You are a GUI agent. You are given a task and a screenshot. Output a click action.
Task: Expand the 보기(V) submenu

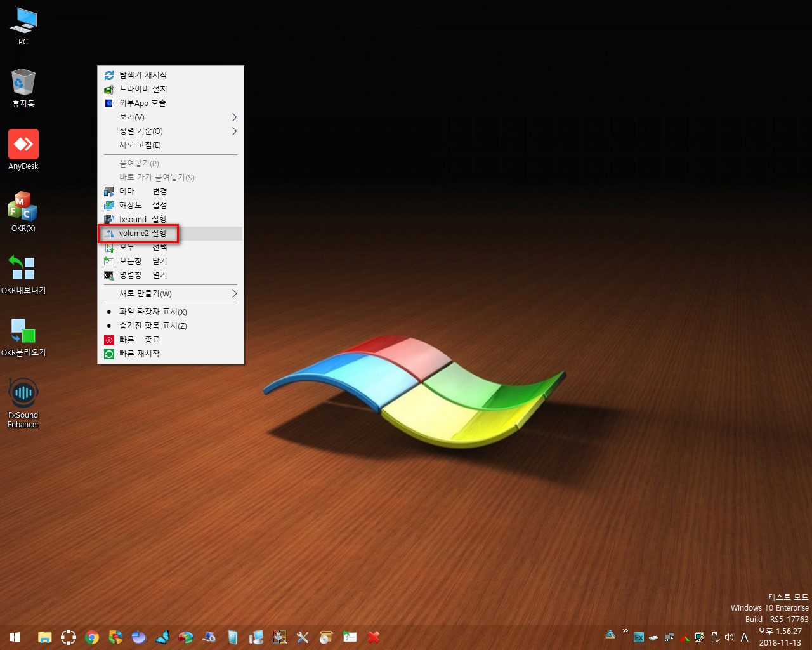click(x=171, y=117)
